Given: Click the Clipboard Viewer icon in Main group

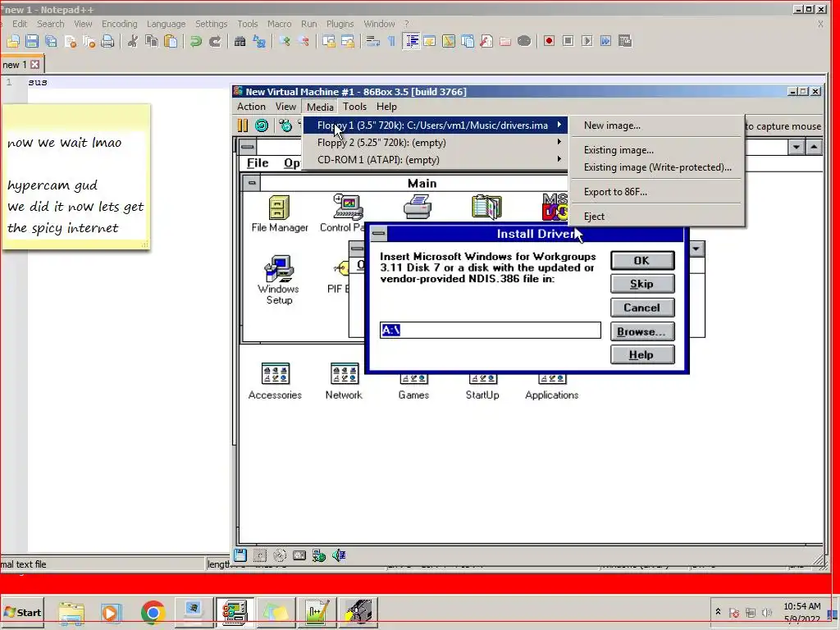Looking at the screenshot, I should (x=486, y=208).
